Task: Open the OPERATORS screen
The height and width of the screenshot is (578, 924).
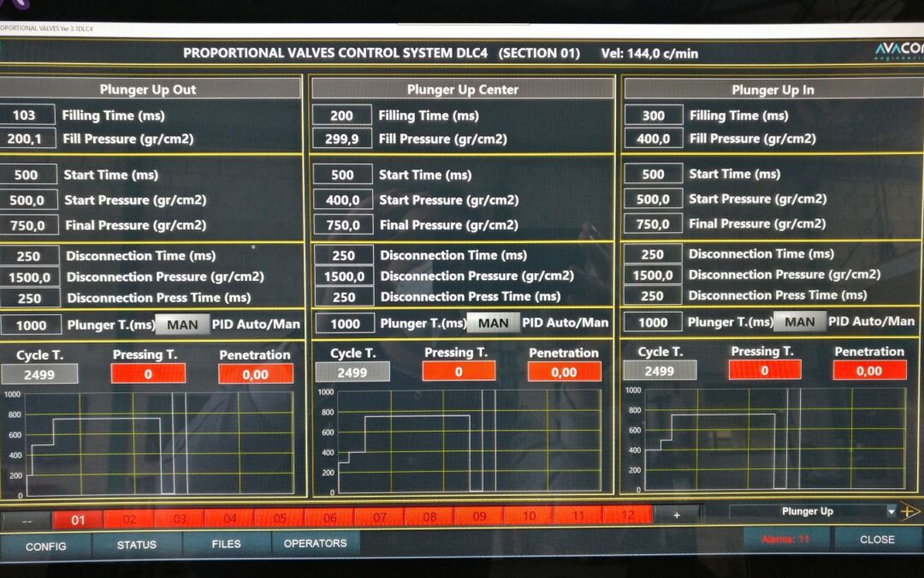Action: pos(315,543)
